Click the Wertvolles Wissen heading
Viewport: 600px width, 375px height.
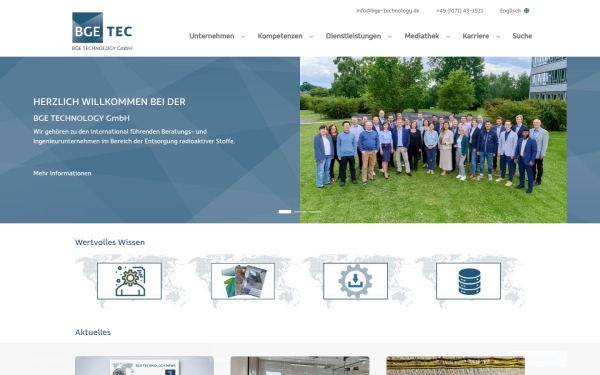[x=110, y=242]
